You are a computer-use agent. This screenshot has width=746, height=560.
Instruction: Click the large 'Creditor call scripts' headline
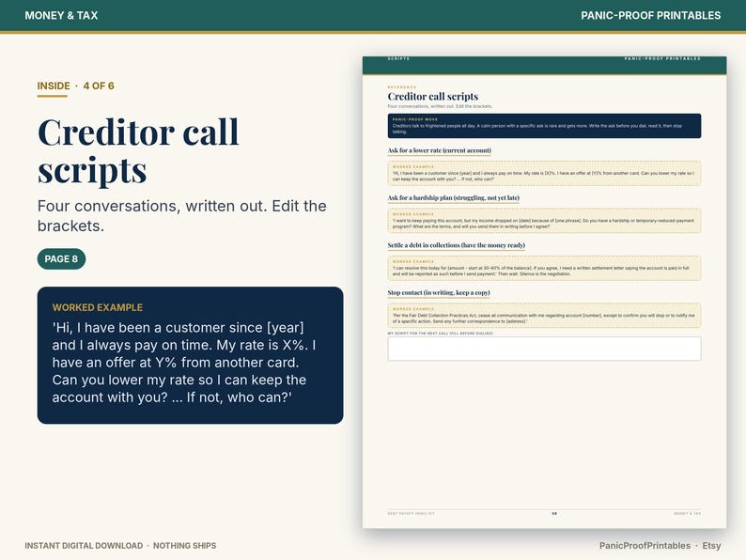tap(138, 150)
